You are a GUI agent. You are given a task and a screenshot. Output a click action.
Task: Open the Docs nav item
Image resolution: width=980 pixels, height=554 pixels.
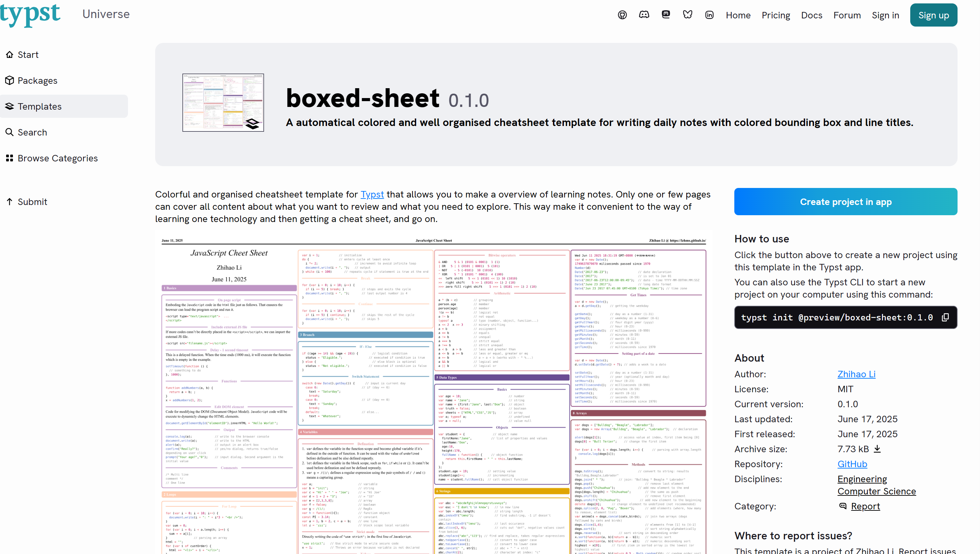tap(812, 15)
